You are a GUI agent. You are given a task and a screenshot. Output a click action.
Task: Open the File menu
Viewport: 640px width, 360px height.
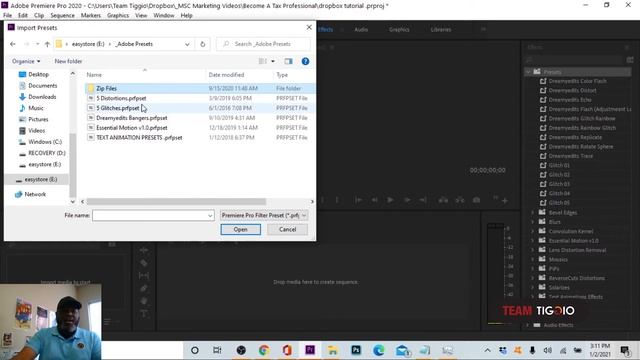(7, 16)
